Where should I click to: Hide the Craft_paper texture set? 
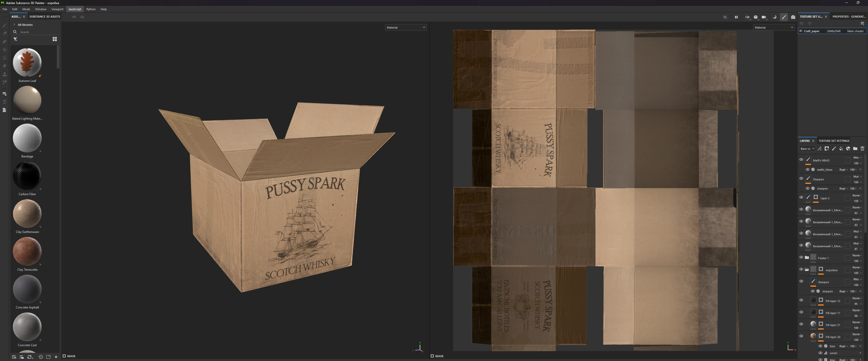tap(801, 31)
